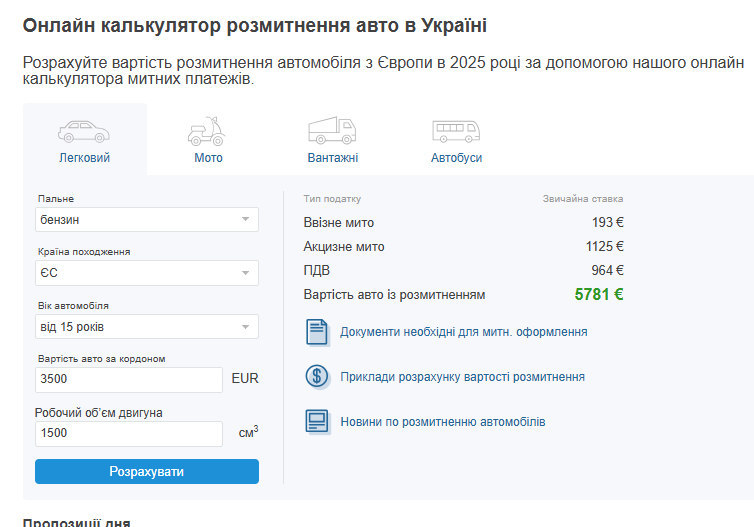
Task: Follow the Приклади розрахунку вартості розмитнення link
Action: [x=462, y=377]
